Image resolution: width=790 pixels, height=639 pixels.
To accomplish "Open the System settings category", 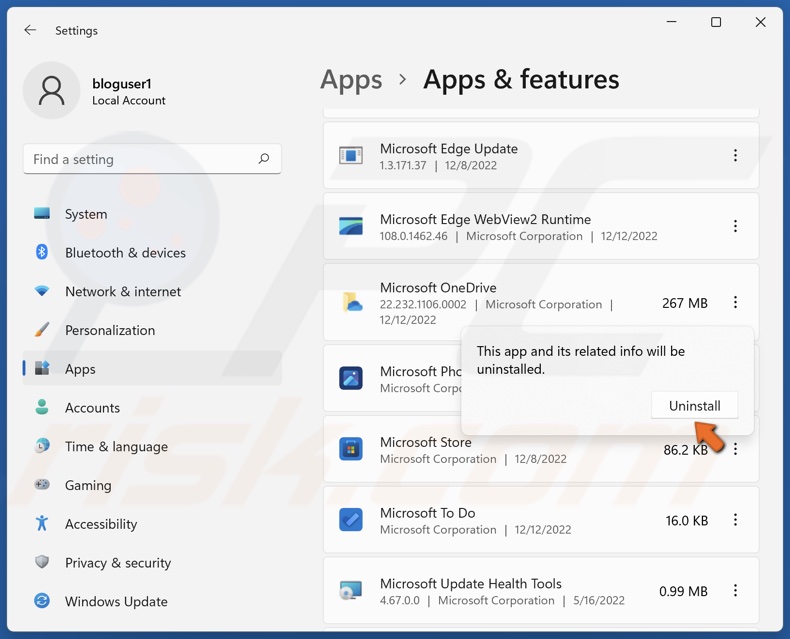I will [x=86, y=214].
